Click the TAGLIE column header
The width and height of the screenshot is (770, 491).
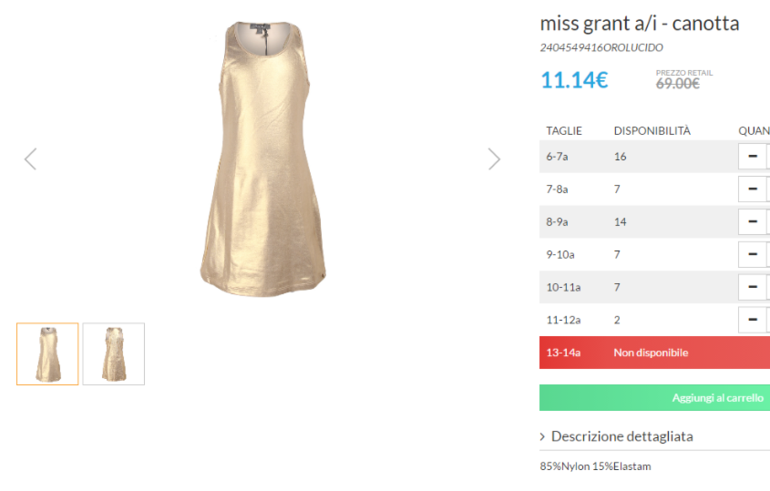pyautogui.click(x=564, y=131)
